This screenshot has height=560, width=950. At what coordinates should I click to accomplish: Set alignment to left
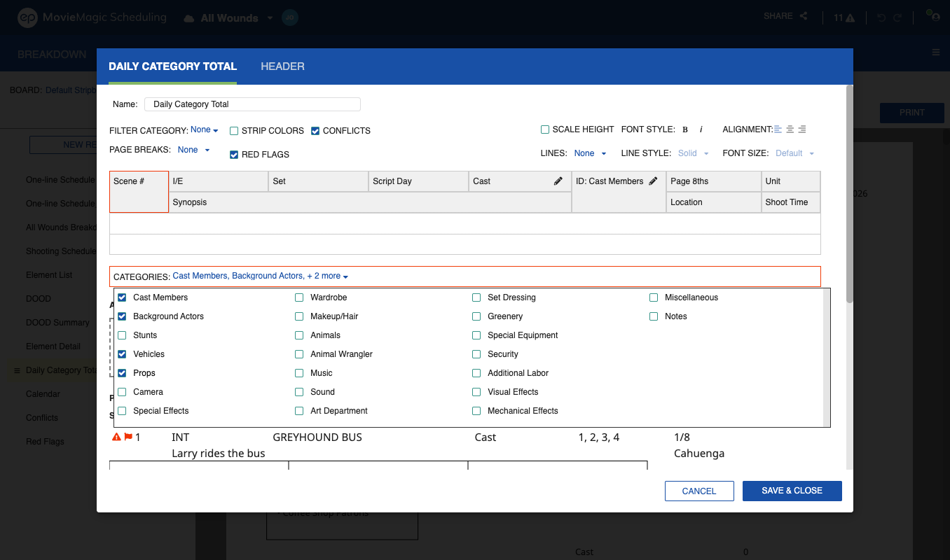point(778,129)
